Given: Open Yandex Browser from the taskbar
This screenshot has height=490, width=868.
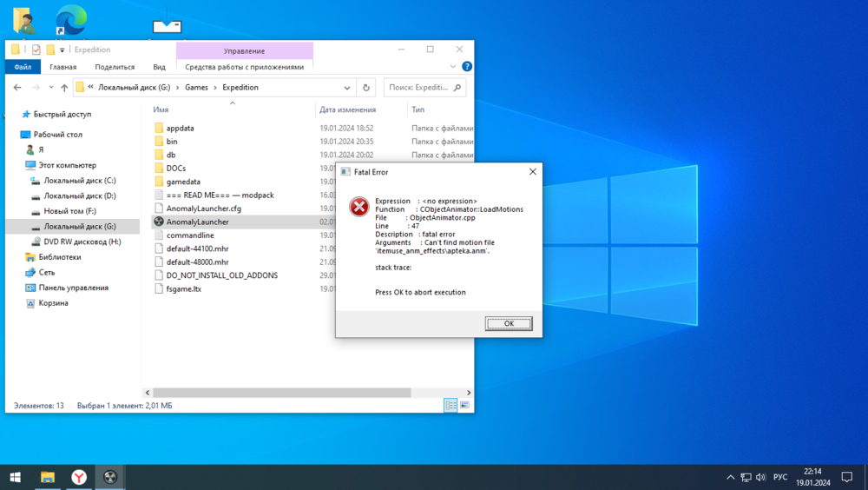Looking at the screenshot, I should 78,477.
